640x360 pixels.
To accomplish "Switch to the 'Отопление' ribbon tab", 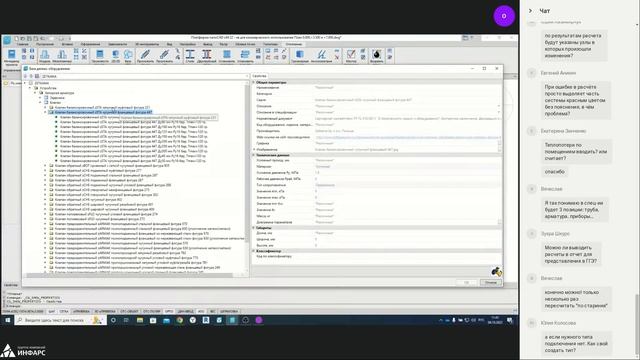I will [x=293, y=44].
